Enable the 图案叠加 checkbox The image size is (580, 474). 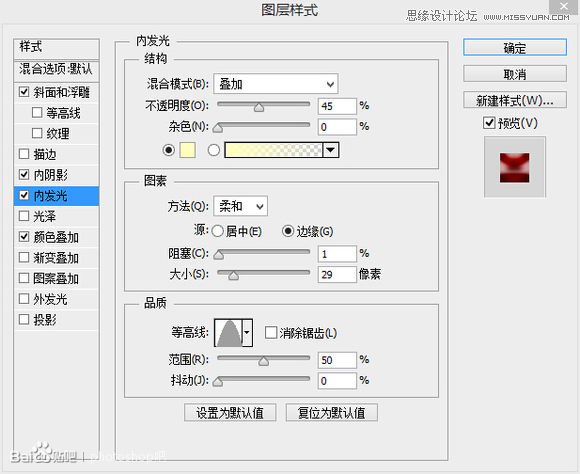point(24,278)
